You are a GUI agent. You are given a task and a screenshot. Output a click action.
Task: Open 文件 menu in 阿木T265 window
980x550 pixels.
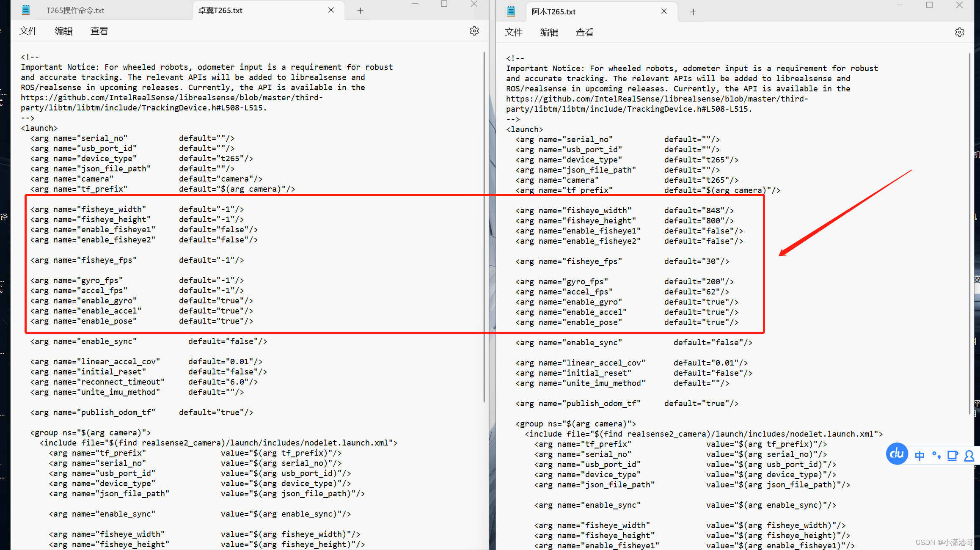coord(514,32)
